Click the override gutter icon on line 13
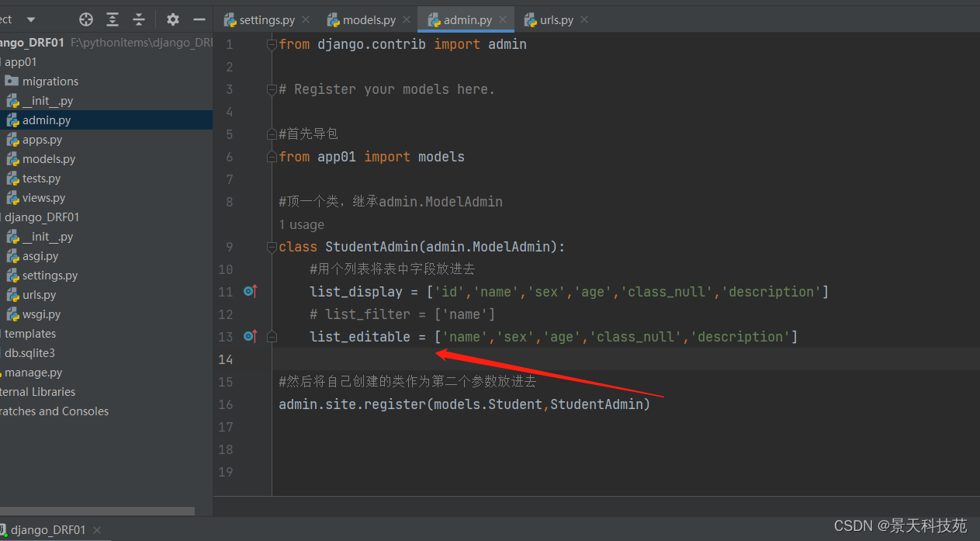The width and height of the screenshot is (980, 541). 249,336
